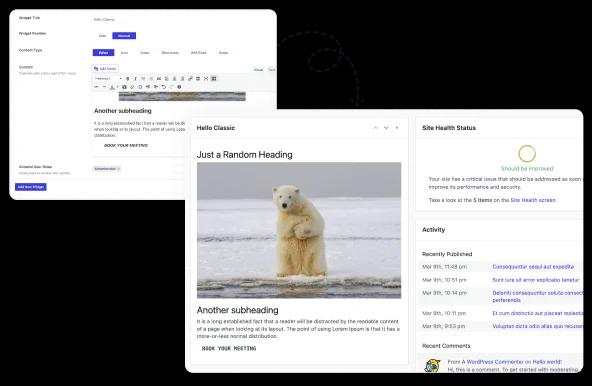The width and height of the screenshot is (592, 386).
Task: Insert a horizontal line in the editor
Action: [104, 87]
